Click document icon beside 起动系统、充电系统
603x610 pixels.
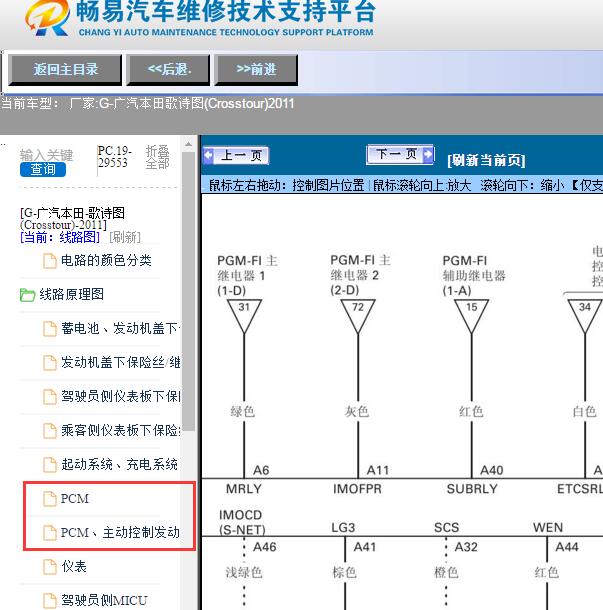click(x=49, y=465)
